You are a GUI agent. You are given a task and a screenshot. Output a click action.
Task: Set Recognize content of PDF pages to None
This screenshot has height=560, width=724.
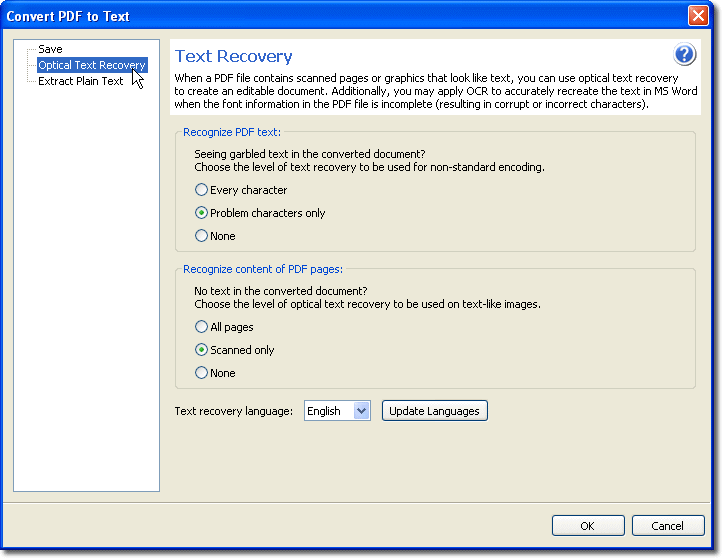pyautogui.click(x=202, y=373)
